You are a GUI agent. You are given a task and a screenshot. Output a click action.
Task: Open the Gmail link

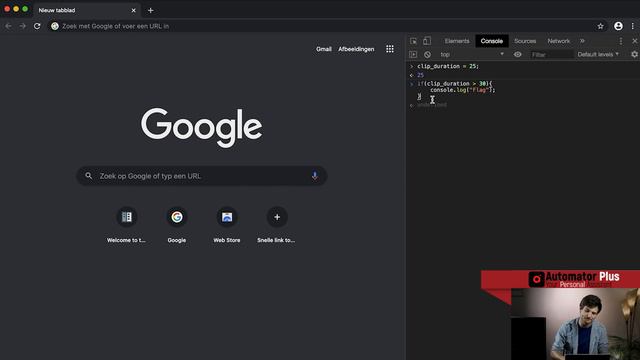324,49
